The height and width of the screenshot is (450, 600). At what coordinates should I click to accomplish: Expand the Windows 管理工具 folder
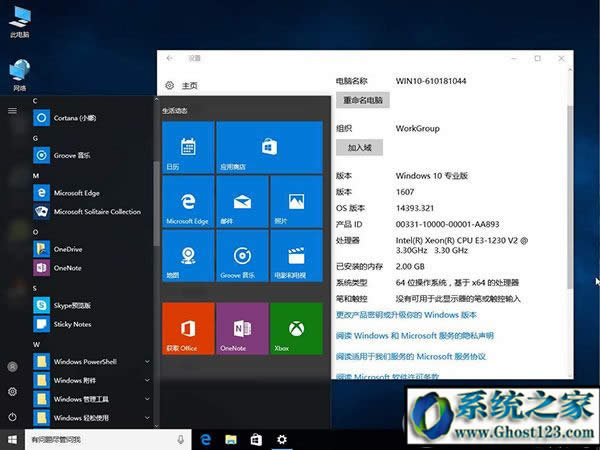[147, 399]
